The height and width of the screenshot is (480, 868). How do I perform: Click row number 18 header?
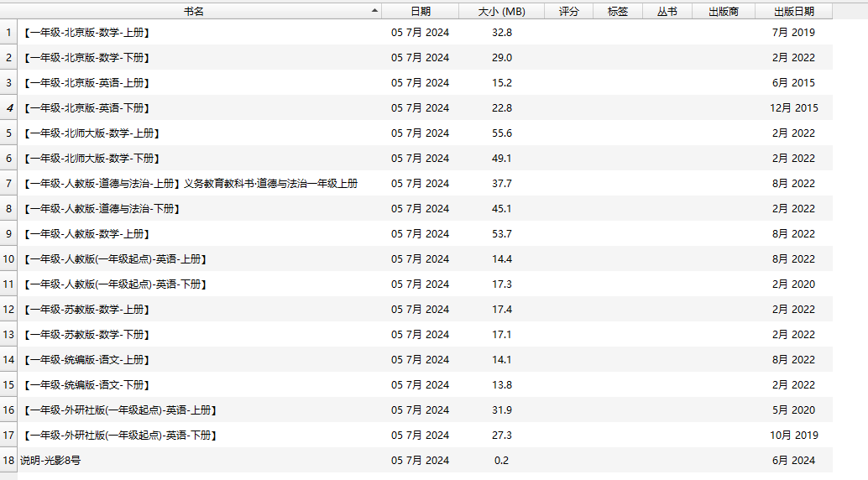9,461
